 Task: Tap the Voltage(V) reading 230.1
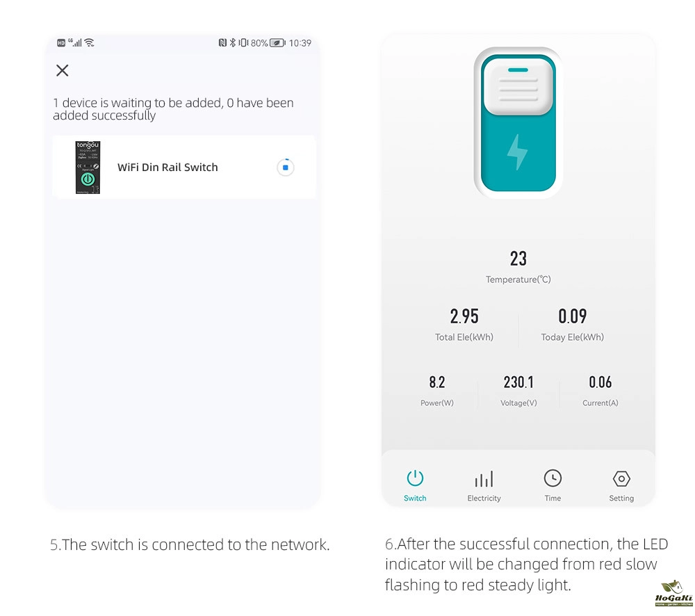(518, 382)
